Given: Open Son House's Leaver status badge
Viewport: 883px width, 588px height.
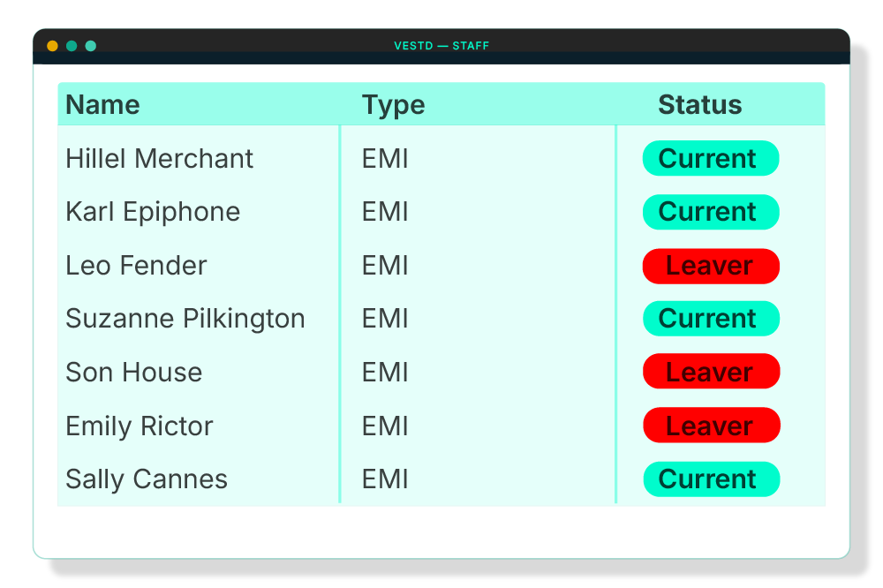Looking at the screenshot, I should tap(711, 371).
